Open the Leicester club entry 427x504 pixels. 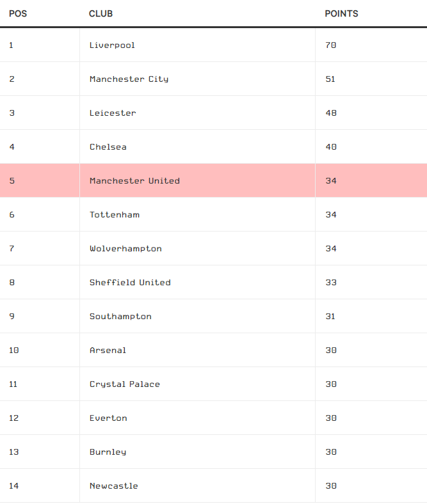coord(113,113)
